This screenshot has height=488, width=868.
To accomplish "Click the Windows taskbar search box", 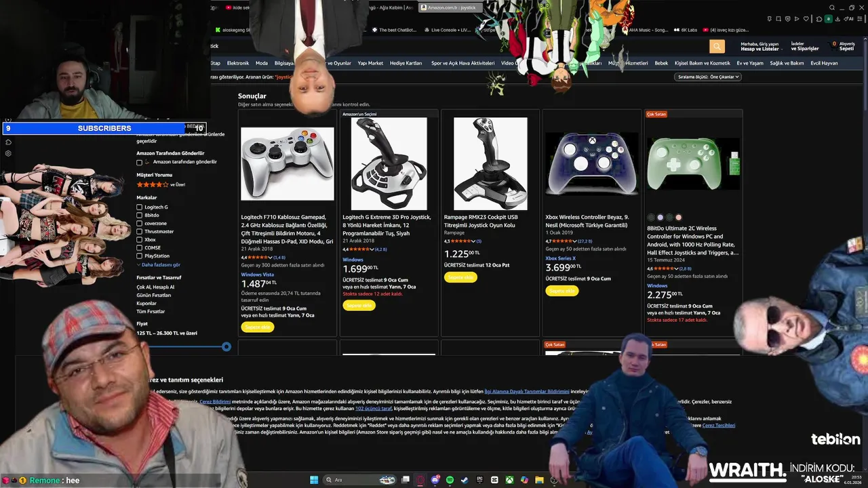I will pyautogui.click(x=361, y=480).
